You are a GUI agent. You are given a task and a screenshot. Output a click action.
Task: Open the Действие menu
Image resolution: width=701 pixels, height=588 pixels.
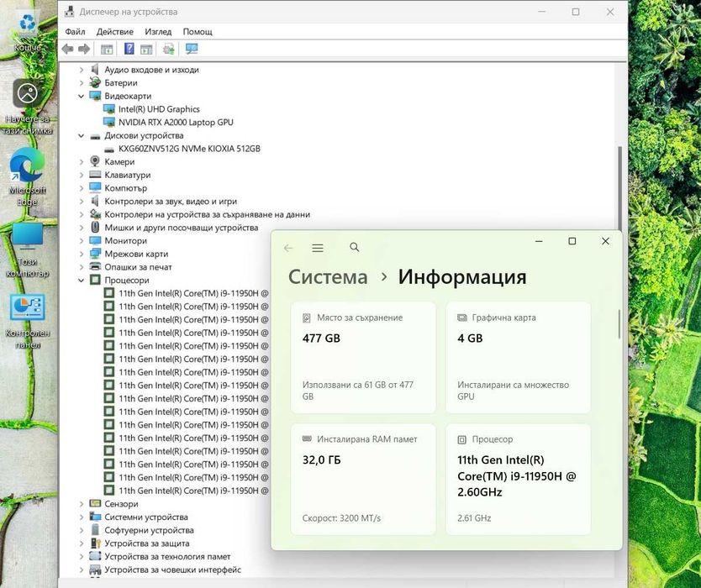click(115, 32)
